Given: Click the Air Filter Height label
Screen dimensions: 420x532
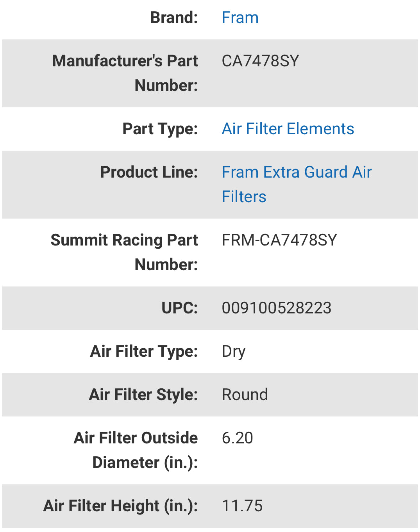Looking at the screenshot, I should [120, 506].
